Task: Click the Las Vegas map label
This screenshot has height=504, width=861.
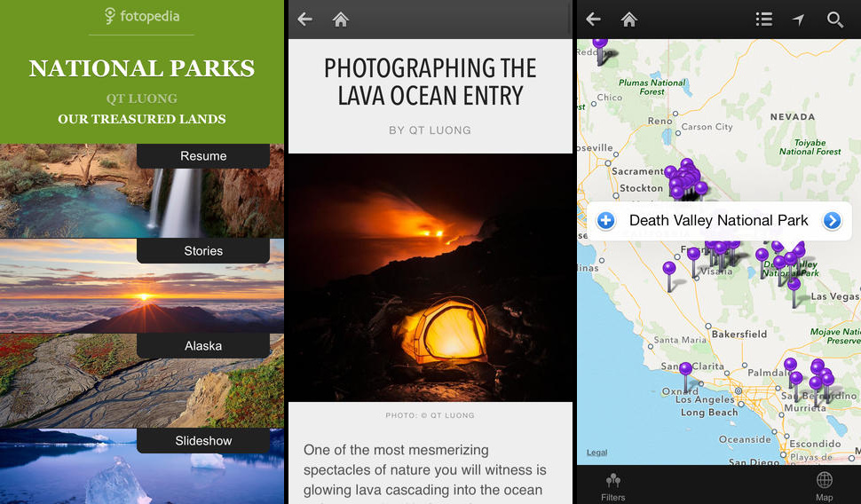Action: coord(834,296)
